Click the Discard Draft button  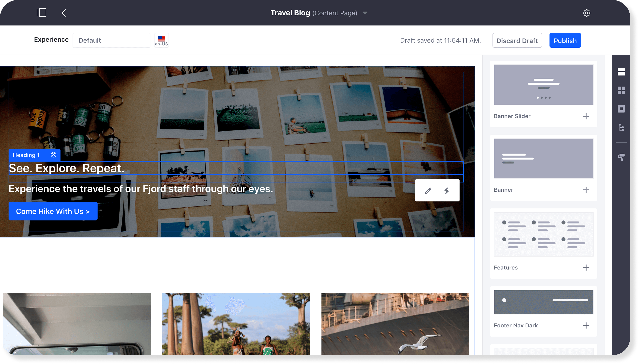click(517, 40)
